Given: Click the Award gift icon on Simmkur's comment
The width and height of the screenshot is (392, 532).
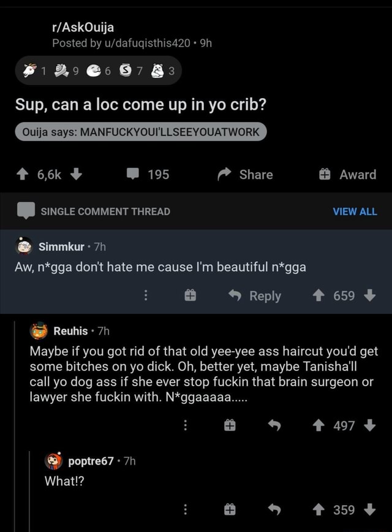Looking at the screenshot, I should (190, 296).
